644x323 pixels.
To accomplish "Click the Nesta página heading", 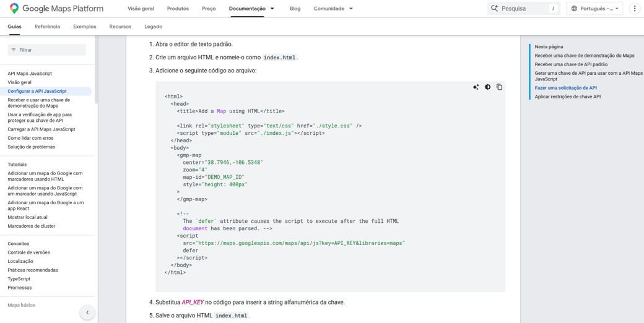I will tap(549, 47).
